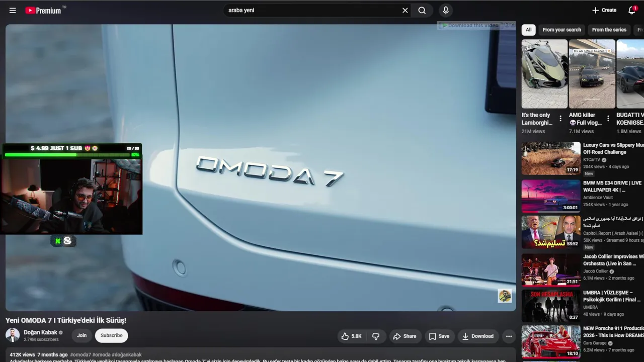Click the channel watermark in video corner
The image size is (644, 362).
(x=505, y=296)
